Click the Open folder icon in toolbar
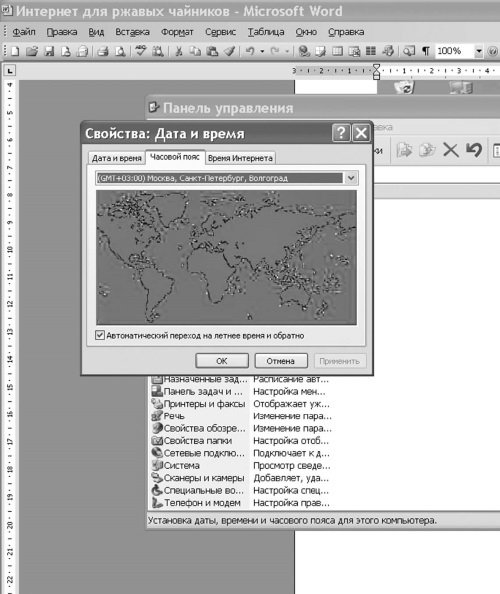 [x=32, y=51]
